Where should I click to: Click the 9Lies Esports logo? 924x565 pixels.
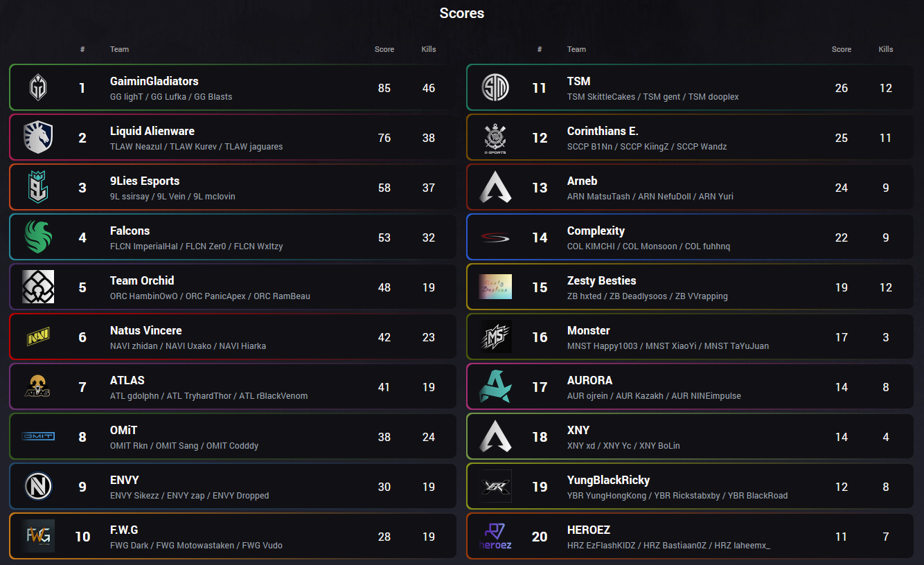click(x=38, y=188)
